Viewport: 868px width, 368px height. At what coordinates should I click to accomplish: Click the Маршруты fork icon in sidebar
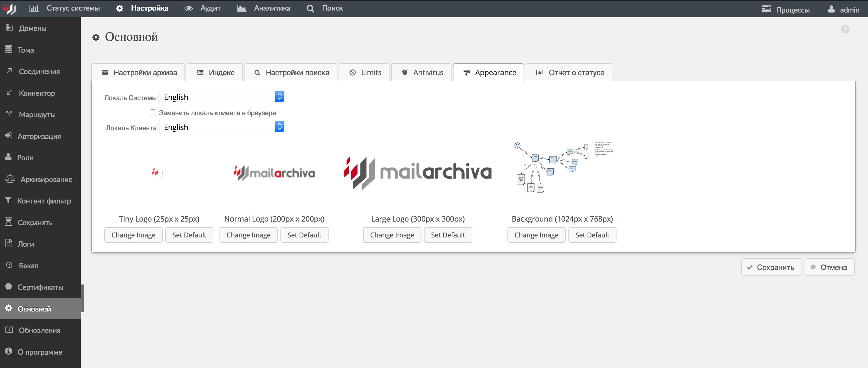point(9,114)
